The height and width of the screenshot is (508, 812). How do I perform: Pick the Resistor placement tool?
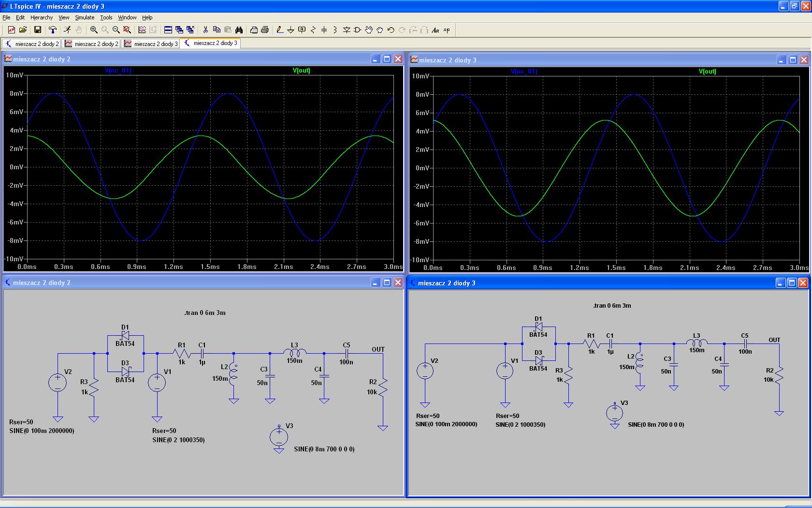click(x=313, y=30)
